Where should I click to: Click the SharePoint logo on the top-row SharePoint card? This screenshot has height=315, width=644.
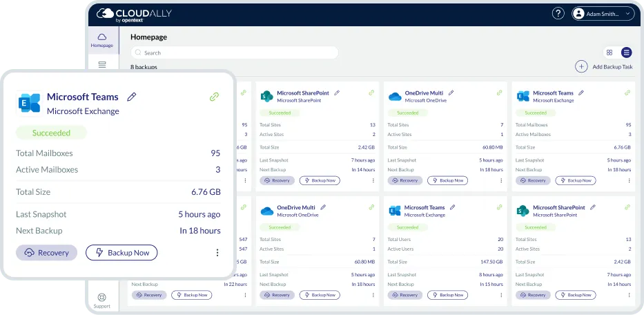(x=266, y=96)
